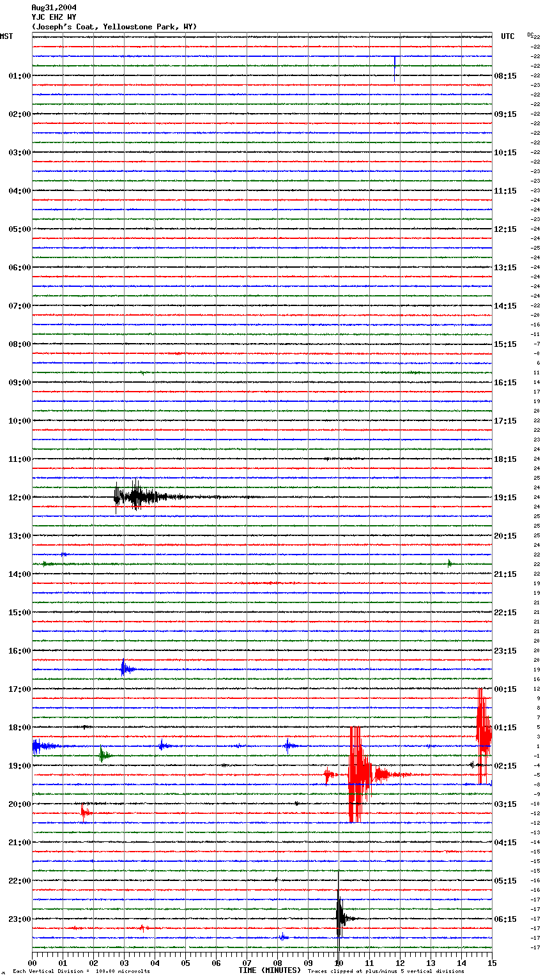This screenshot has height=980, width=543.
Task: Select the 18:00 MST time label
Action: (20, 727)
